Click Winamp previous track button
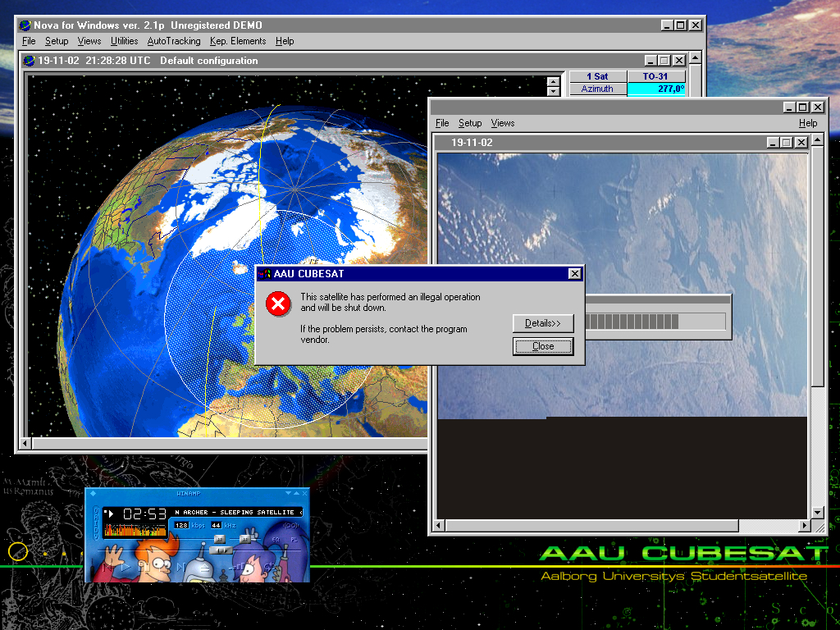This screenshot has height=630, width=840. coord(107,568)
